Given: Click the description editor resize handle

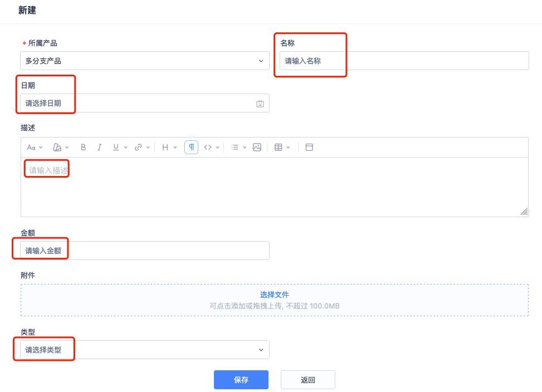Looking at the screenshot, I should click(x=524, y=212).
